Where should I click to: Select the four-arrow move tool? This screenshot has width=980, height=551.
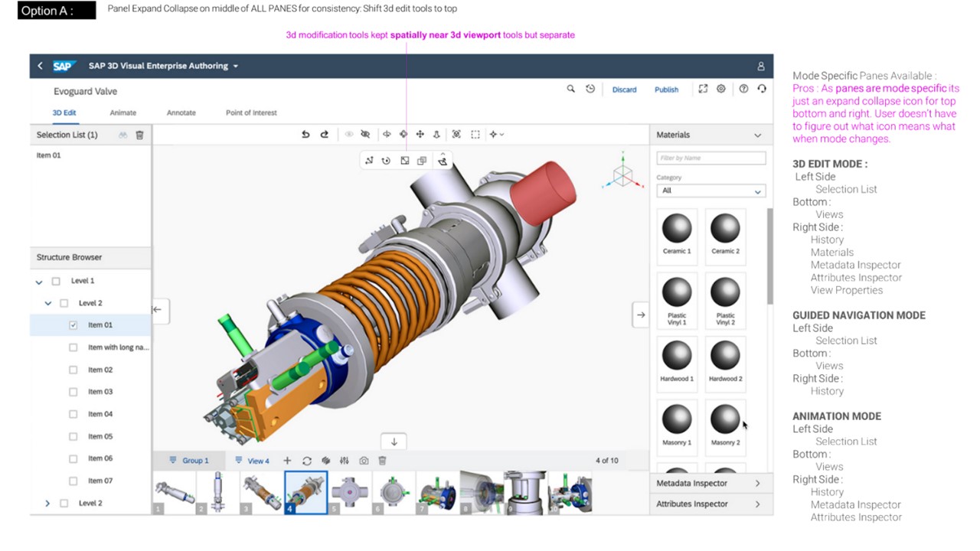(420, 135)
